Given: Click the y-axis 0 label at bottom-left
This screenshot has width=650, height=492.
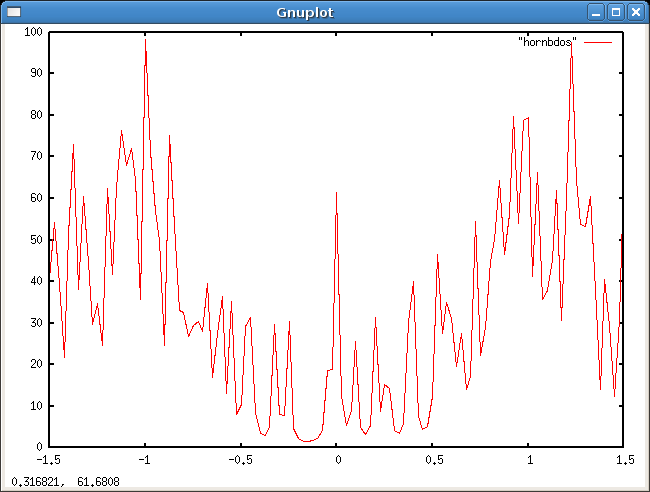Looking at the screenshot, I should coord(39,447).
